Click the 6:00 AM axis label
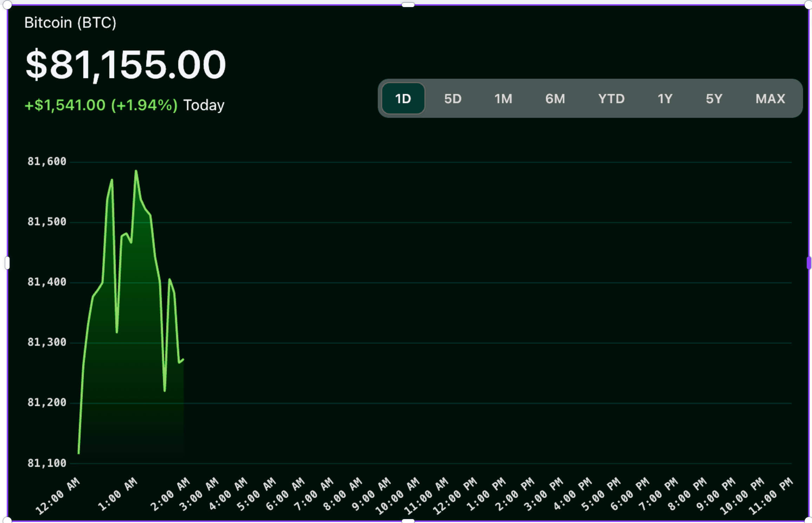Viewport: 812px width, 523px height. coord(285,494)
